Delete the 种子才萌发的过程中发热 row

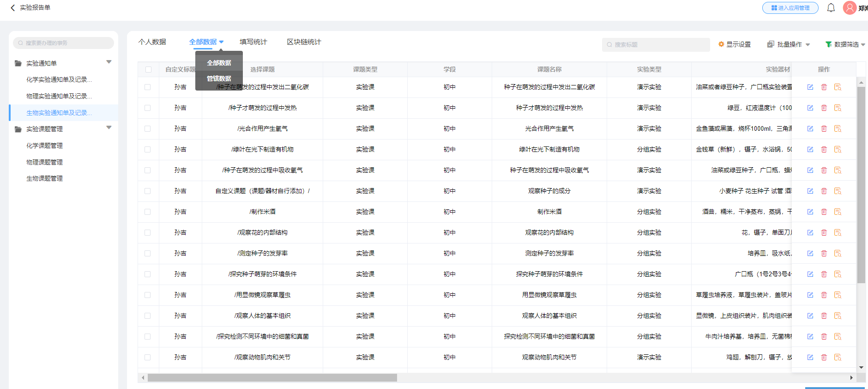click(824, 108)
